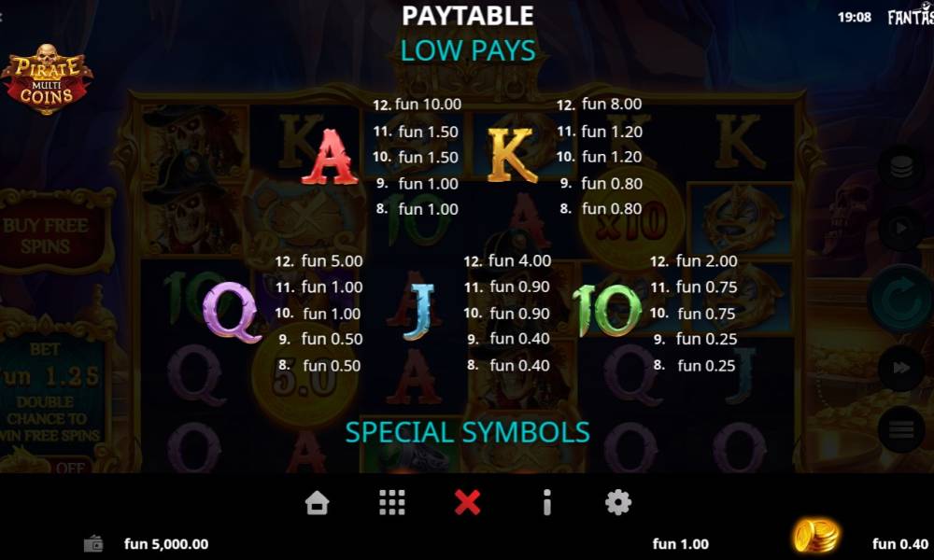Open the info icon
The height and width of the screenshot is (560, 934).
[x=546, y=503]
